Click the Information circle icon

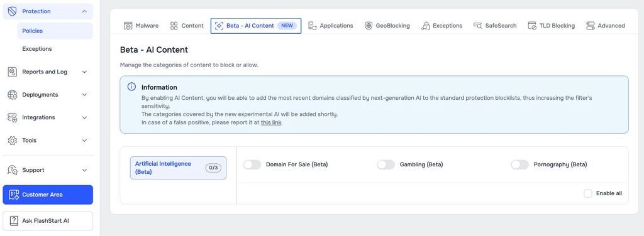coord(131,87)
